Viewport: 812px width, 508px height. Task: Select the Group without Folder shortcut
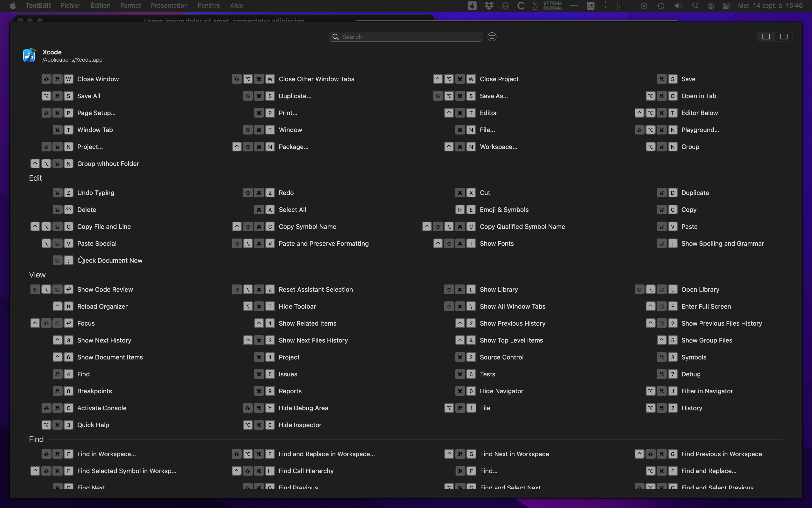coord(85,164)
